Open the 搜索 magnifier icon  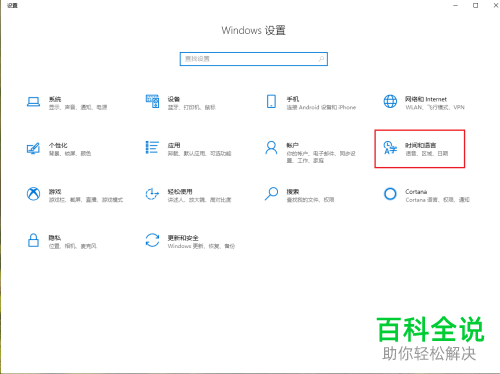click(x=271, y=194)
